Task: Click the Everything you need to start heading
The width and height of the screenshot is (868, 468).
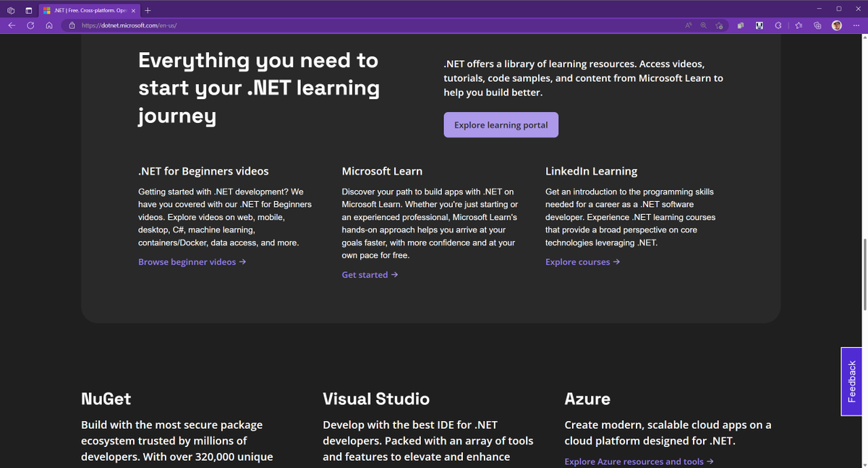Action: [x=259, y=88]
